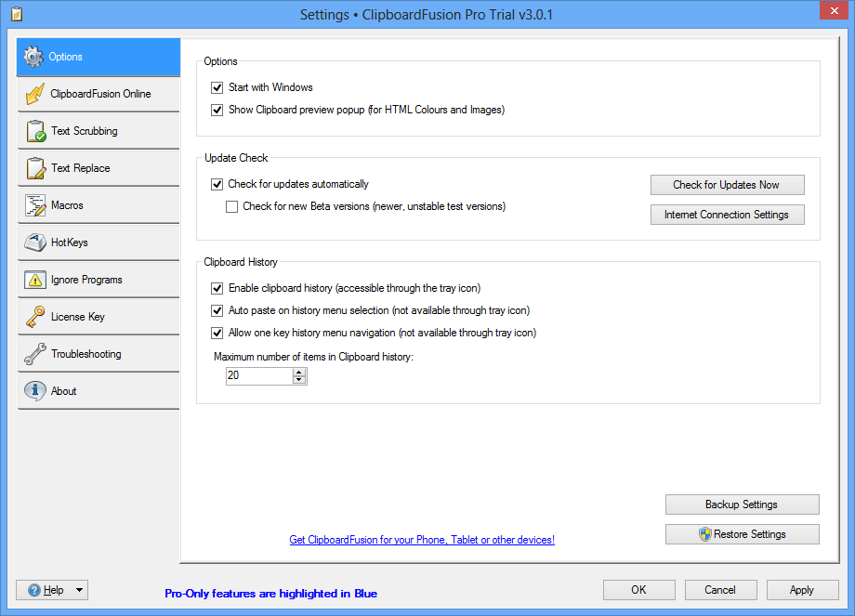Switch to the Text Scrubbing section

(x=99, y=131)
